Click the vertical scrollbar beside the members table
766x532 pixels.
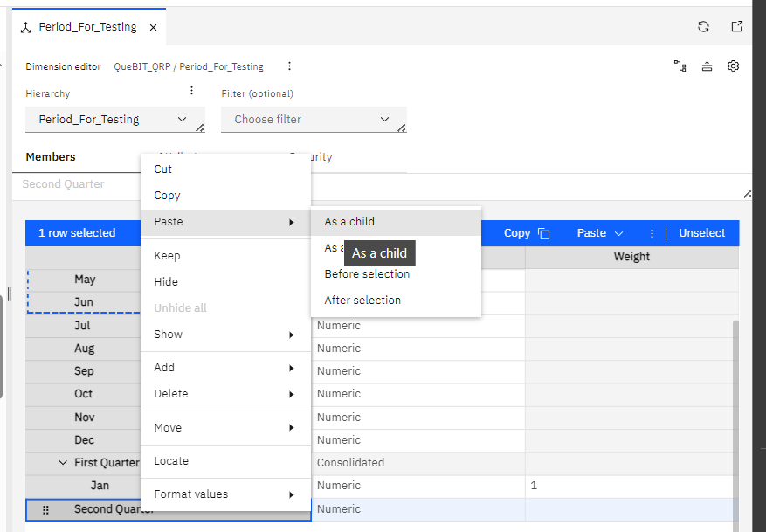pos(735,376)
